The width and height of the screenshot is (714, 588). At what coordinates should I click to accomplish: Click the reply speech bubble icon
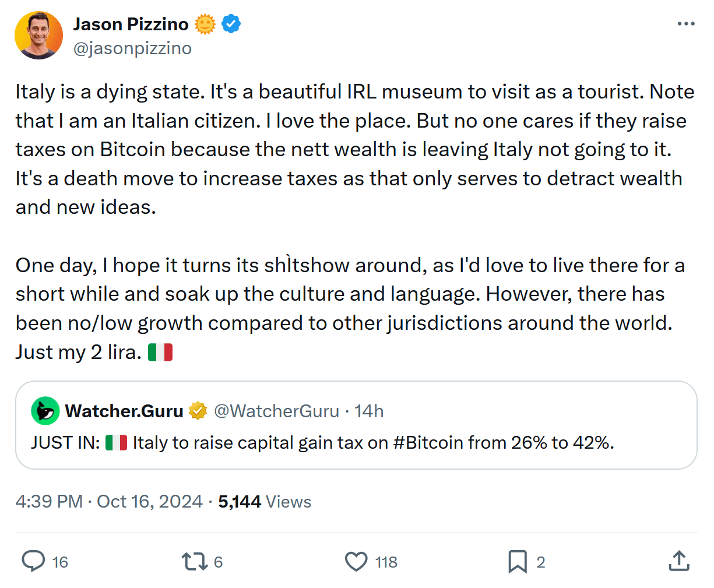(33, 561)
